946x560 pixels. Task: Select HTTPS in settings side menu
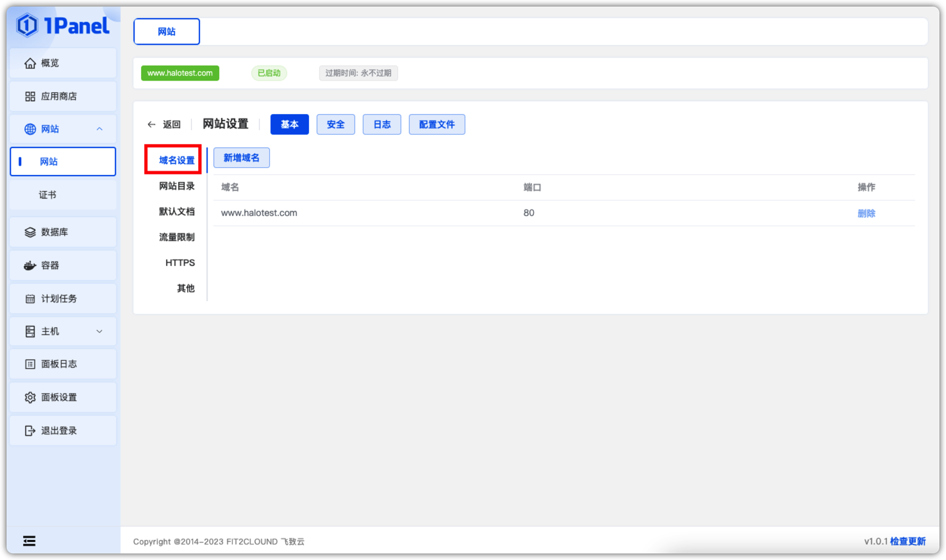click(180, 263)
